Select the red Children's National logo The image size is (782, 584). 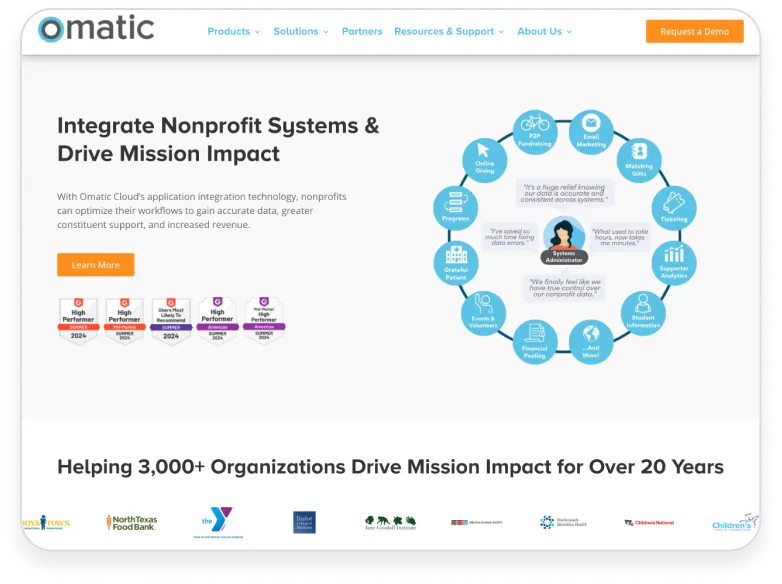(x=649, y=523)
